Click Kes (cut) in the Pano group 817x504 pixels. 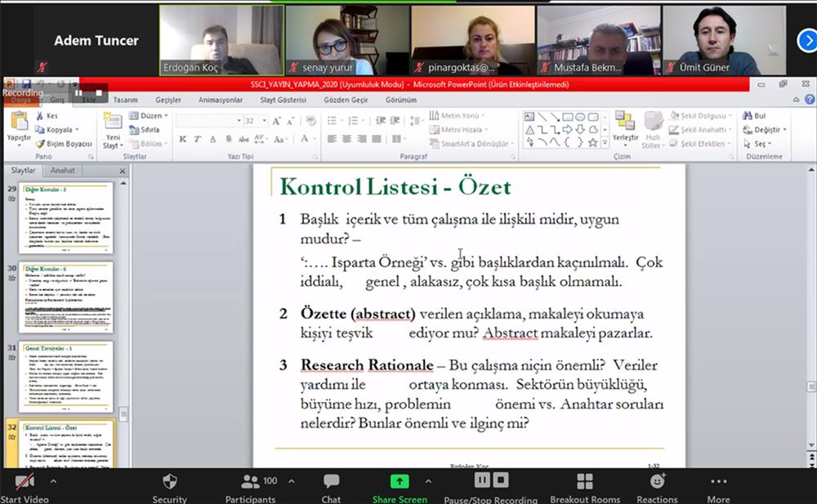pyautogui.click(x=47, y=116)
